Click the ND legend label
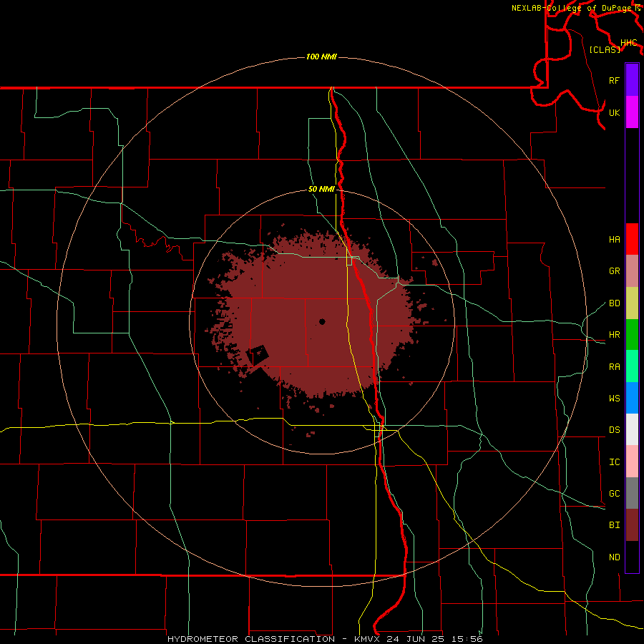Screen dimensions: 644x644 pos(614,557)
